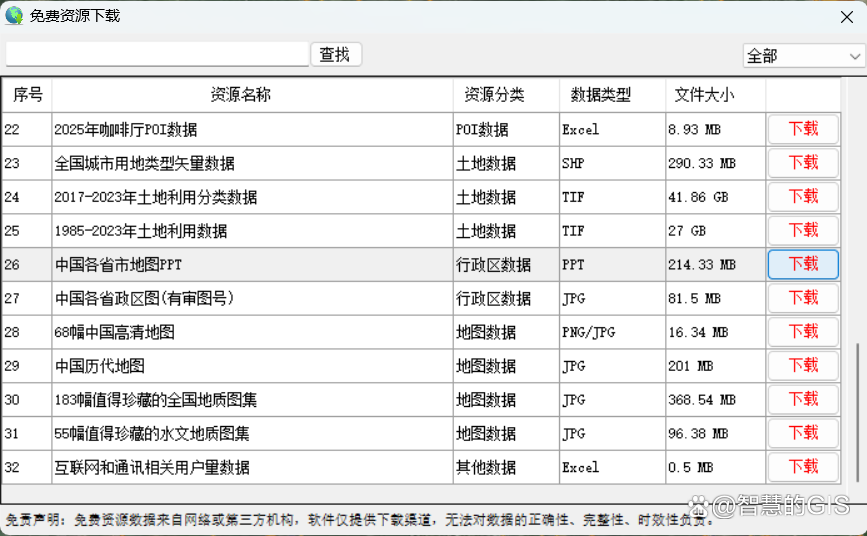Click the 27 GB file size cell
867x536 pixels.
(715, 231)
